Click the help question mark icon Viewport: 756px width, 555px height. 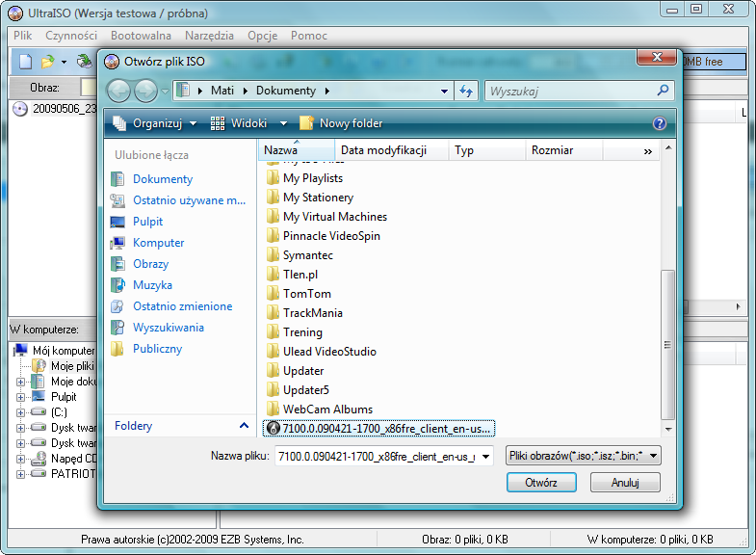(x=659, y=123)
